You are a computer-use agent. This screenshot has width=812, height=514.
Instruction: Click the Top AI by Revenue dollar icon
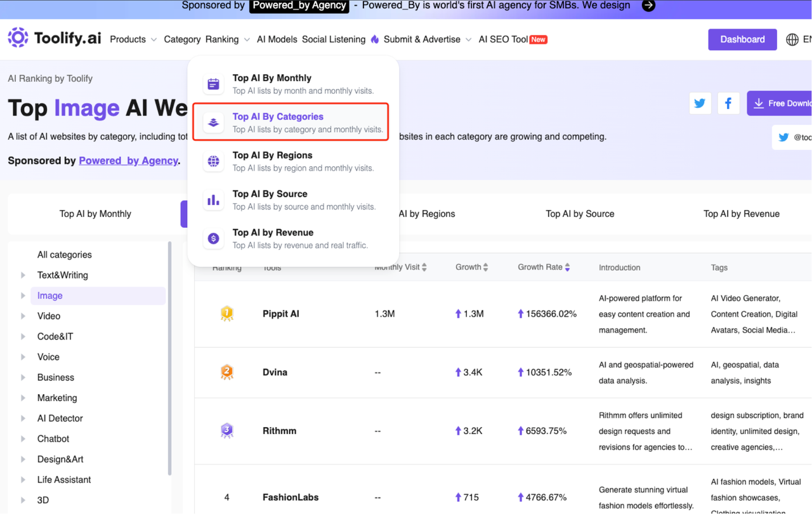214,239
